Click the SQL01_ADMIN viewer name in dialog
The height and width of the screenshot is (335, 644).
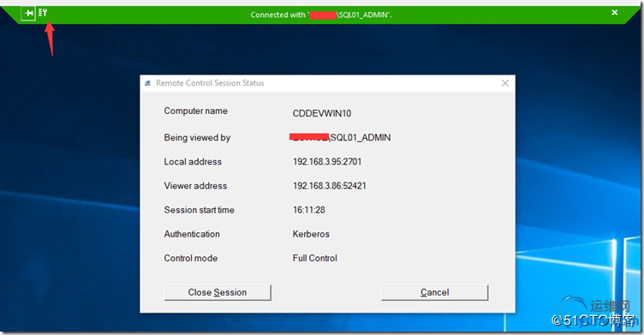point(361,137)
